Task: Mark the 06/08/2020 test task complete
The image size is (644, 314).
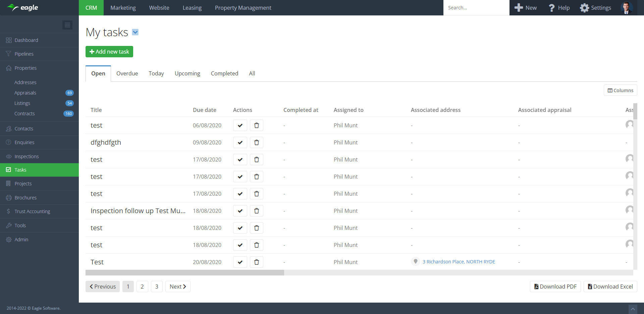Action: (x=240, y=125)
